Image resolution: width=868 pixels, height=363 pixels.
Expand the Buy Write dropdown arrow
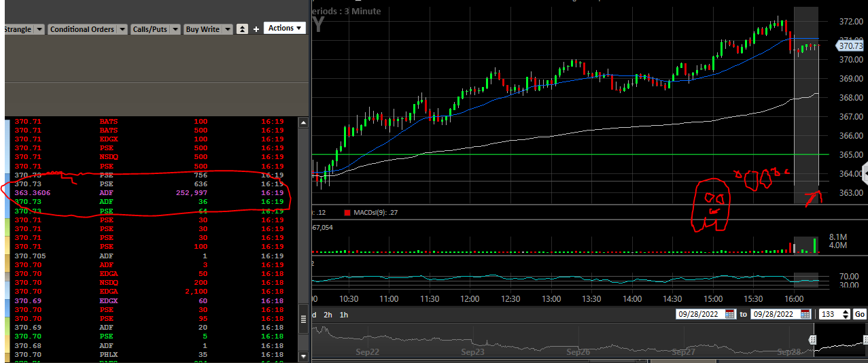[227, 29]
